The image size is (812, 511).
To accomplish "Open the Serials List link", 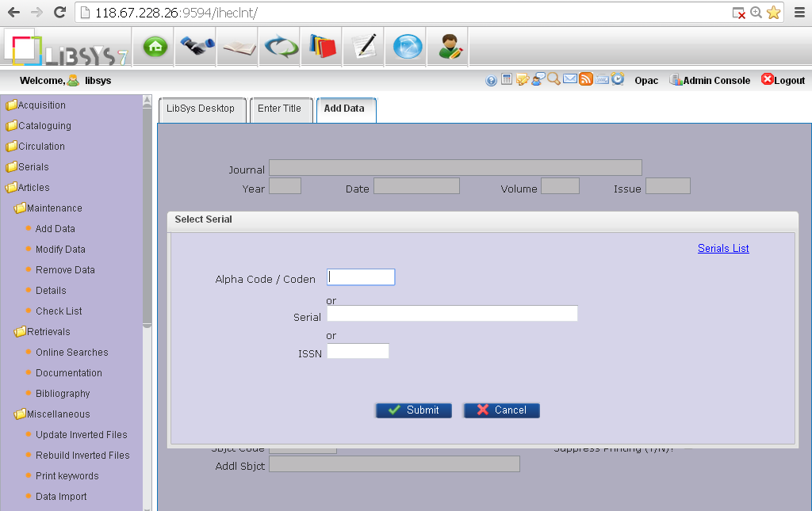I will tap(722, 248).
